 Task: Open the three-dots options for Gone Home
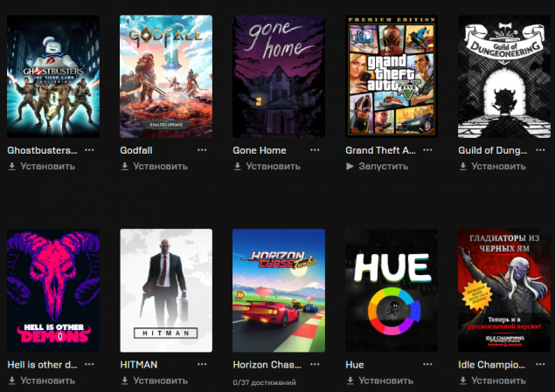(x=315, y=150)
